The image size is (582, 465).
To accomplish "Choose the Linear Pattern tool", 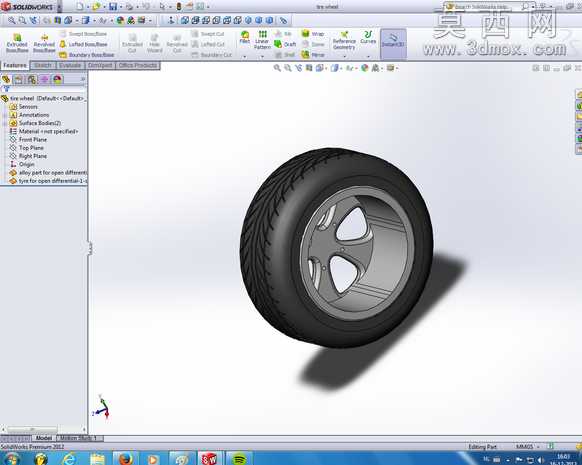I will pyautogui.click(x=262, y=40).
